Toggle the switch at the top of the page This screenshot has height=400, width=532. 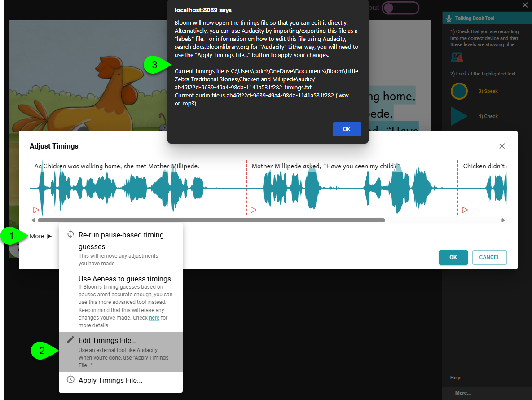(x=400, y=8)
